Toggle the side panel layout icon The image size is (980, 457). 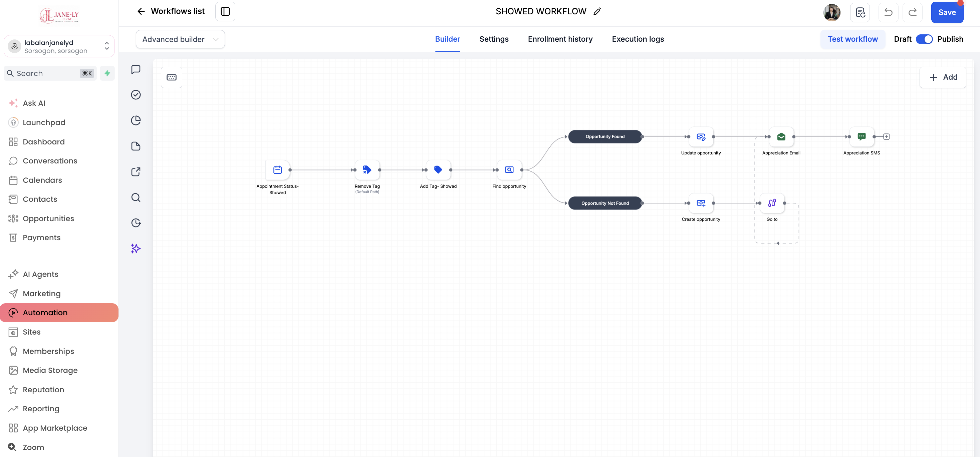[x=225, y=11]
